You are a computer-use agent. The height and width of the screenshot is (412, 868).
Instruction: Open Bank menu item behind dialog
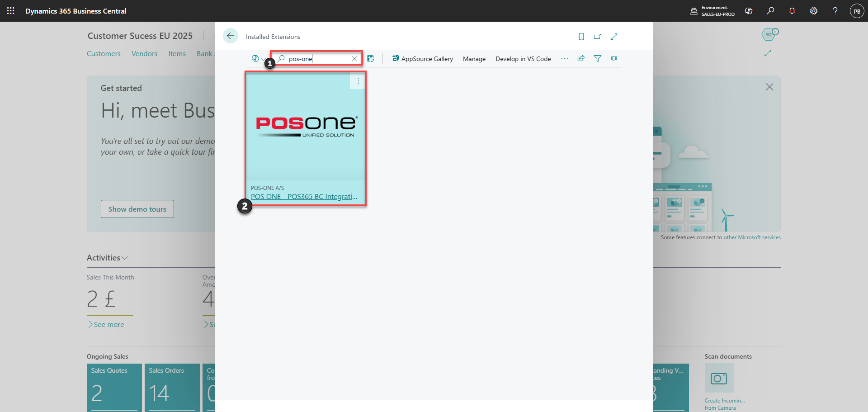coord(205,53)
